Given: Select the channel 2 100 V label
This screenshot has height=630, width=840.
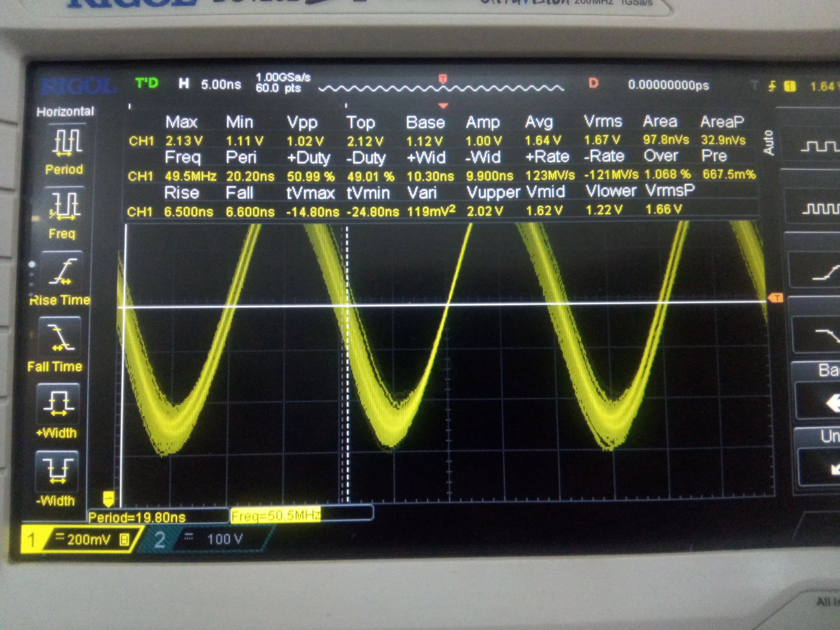Looking at the screenshot, I should 207,539.
